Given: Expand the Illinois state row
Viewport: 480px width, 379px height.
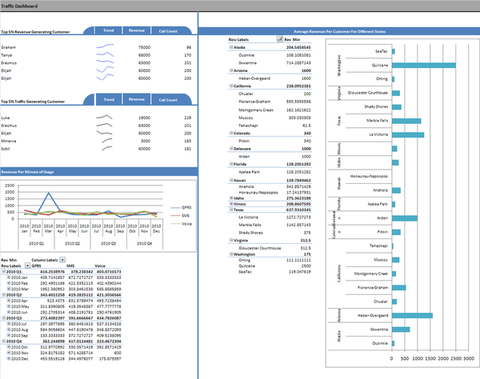Looking at the screenshot, I should pos(231,204).
